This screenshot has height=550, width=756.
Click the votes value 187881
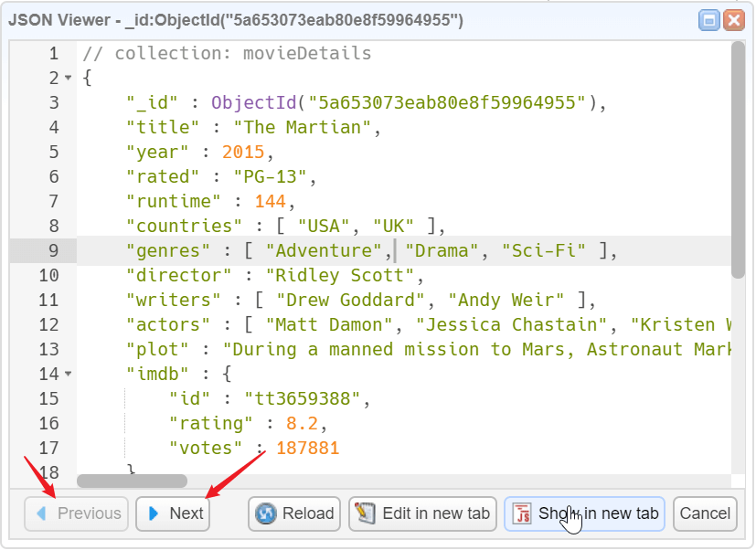(x=307, y=448)
